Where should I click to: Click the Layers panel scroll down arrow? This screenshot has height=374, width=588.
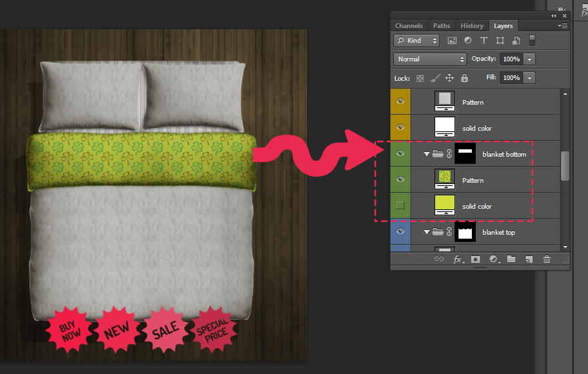point(565,247)
